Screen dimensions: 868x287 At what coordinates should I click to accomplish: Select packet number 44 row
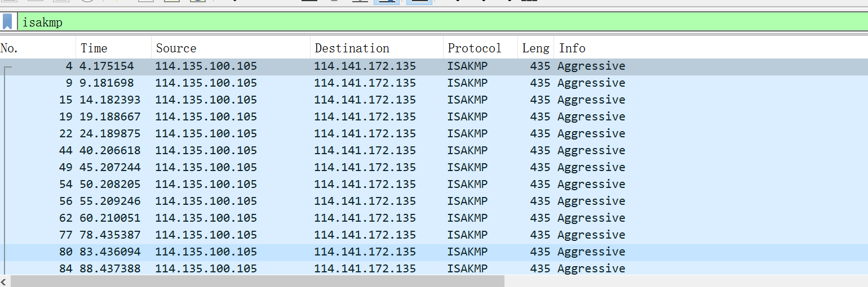[x=225, y=151]
